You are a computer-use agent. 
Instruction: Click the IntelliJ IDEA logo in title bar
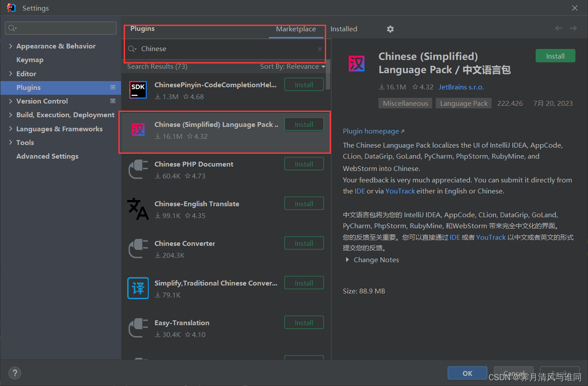coord(11,8)
